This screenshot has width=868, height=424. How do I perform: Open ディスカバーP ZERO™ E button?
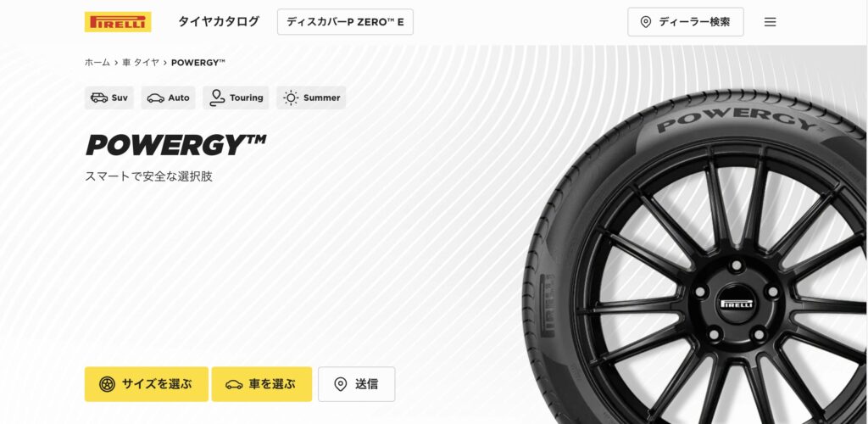pyautogui.click(x=345, y=22)
